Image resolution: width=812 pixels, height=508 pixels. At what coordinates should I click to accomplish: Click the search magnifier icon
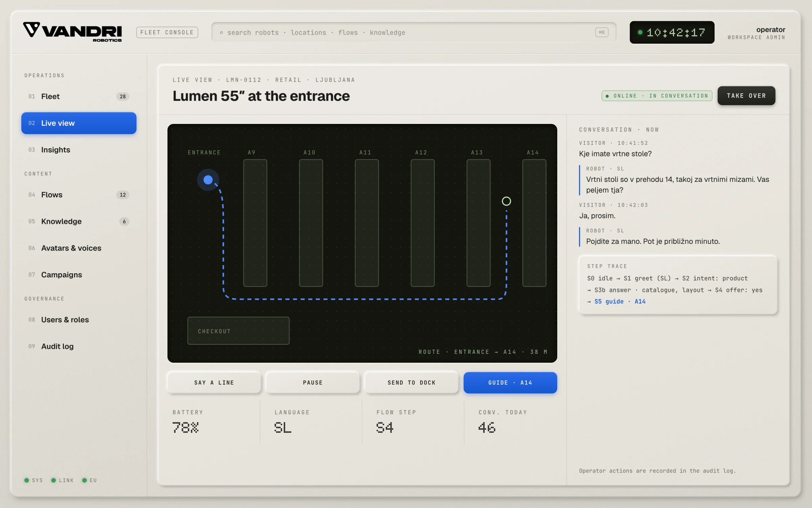(x=221, y=33)
